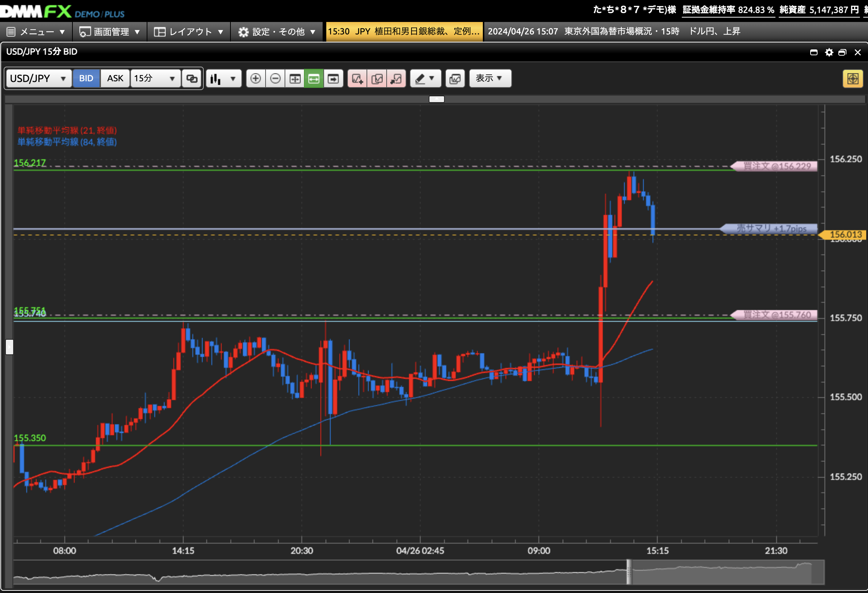Collapse the top panel with white up-arrow handle

pos(437,99)
